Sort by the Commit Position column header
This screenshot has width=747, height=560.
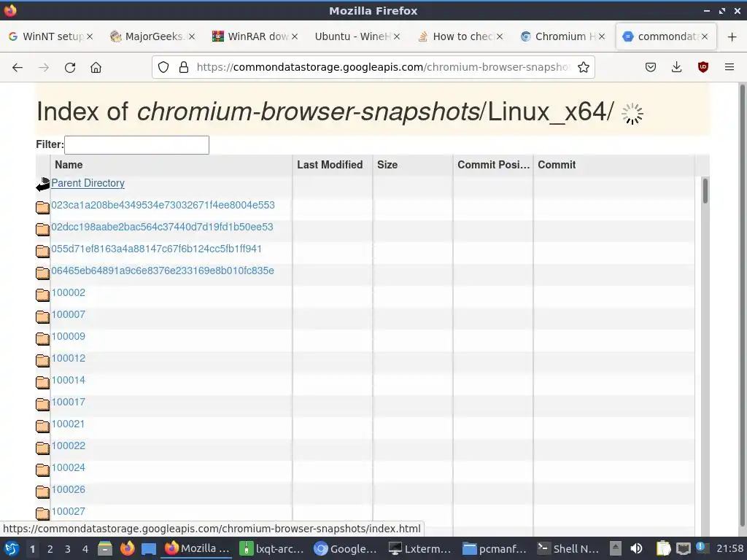tap(493, 165)
